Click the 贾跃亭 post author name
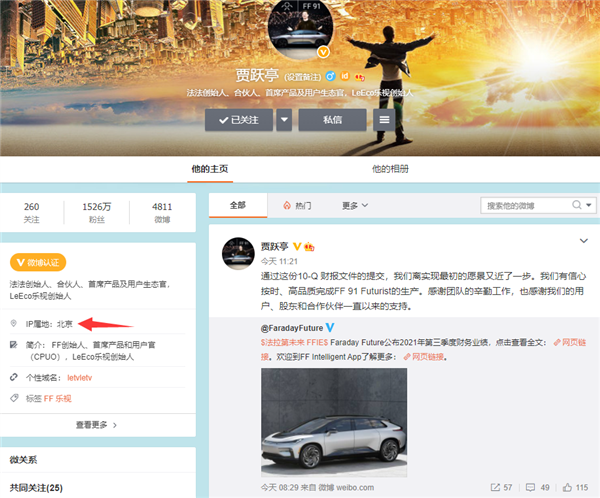The height and width of the screenshot is (498, 600). click(x=274, y=247)
